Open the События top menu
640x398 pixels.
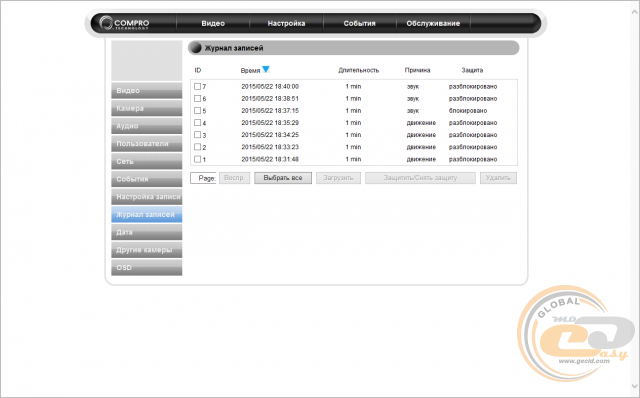359,24
